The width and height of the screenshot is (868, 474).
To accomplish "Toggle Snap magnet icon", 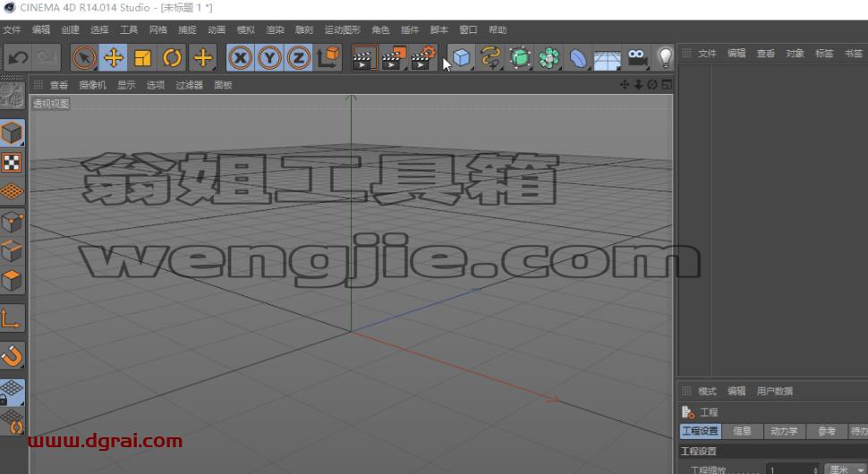I will point(12,356).
